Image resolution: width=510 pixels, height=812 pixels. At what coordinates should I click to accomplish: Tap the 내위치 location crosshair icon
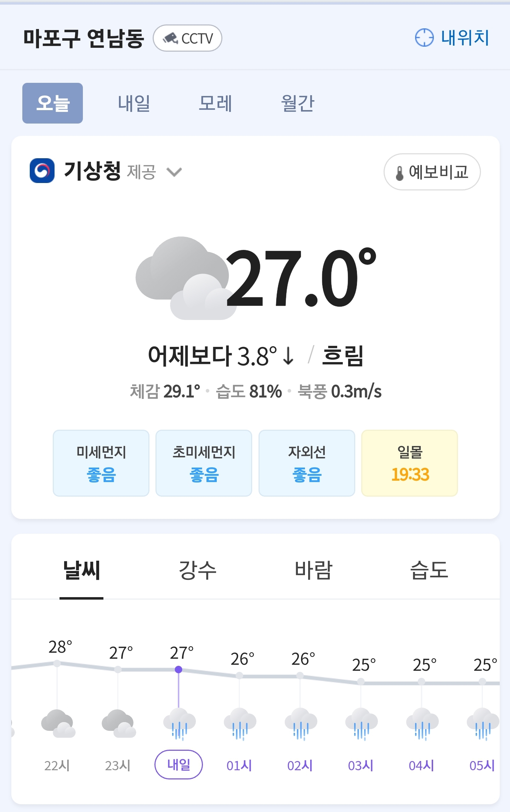(x=424, y=38)
